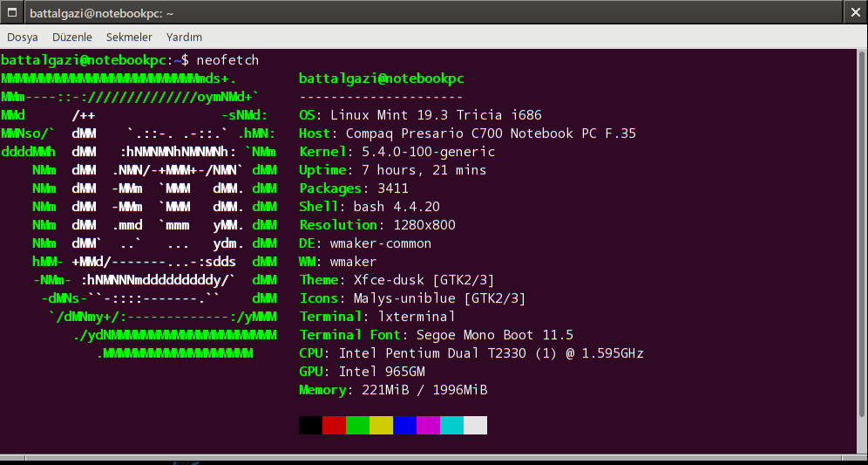Click the 'Icons: Malys-uniblue [GTK2/3]' line
Viewport: 868px width, 465px height.
coord(412,298)
